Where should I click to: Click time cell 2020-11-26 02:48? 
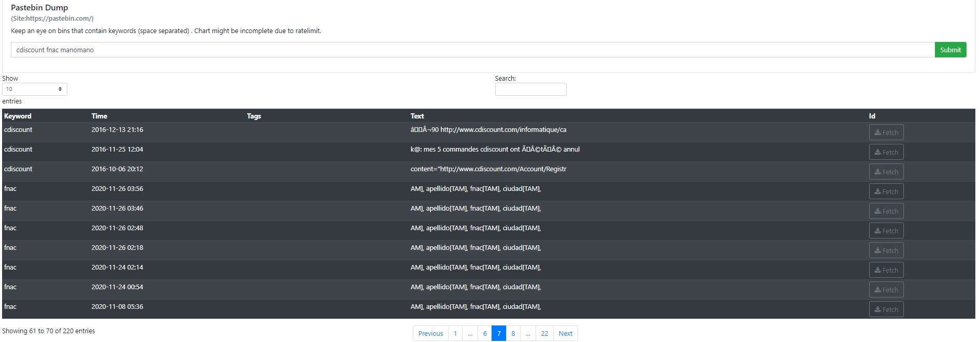click(x=117, y=228)
